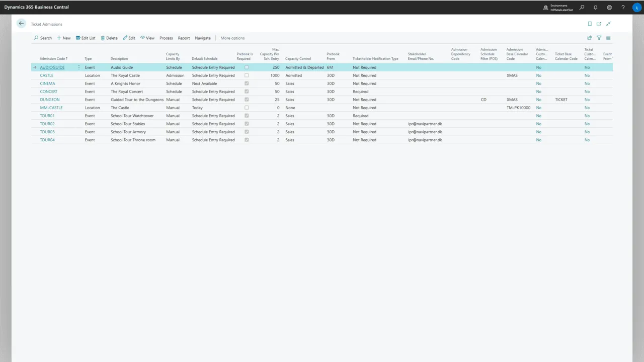Open Ticketholder Notification Type column header
The image size is (644, 362).
point(375,59)
